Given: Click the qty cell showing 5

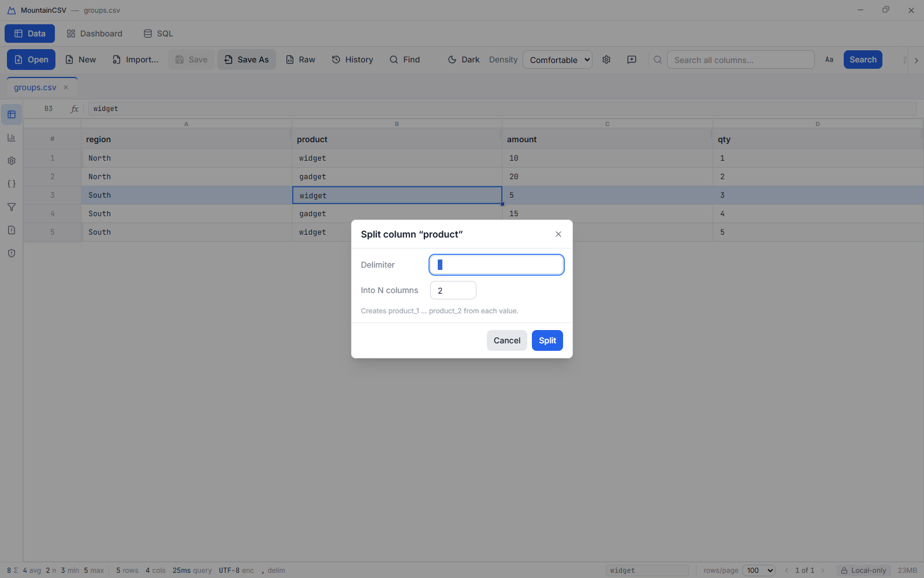Looking at the screenshot, I should [x=818, y=232].
